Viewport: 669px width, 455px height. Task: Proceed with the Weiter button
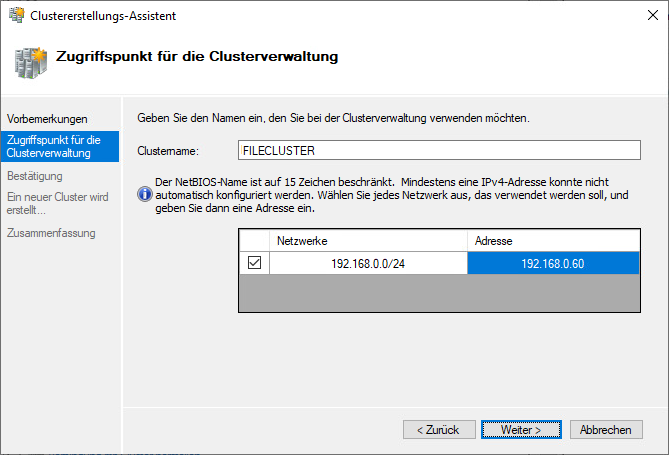click(512, 429)
